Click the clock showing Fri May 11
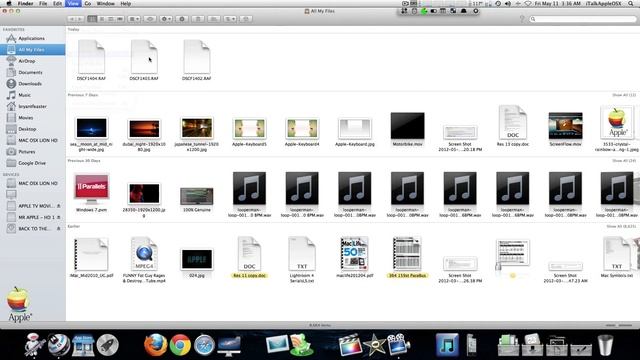Image resolution: width=640 pixels, height=360 pixels. click(x=557, y=3)
